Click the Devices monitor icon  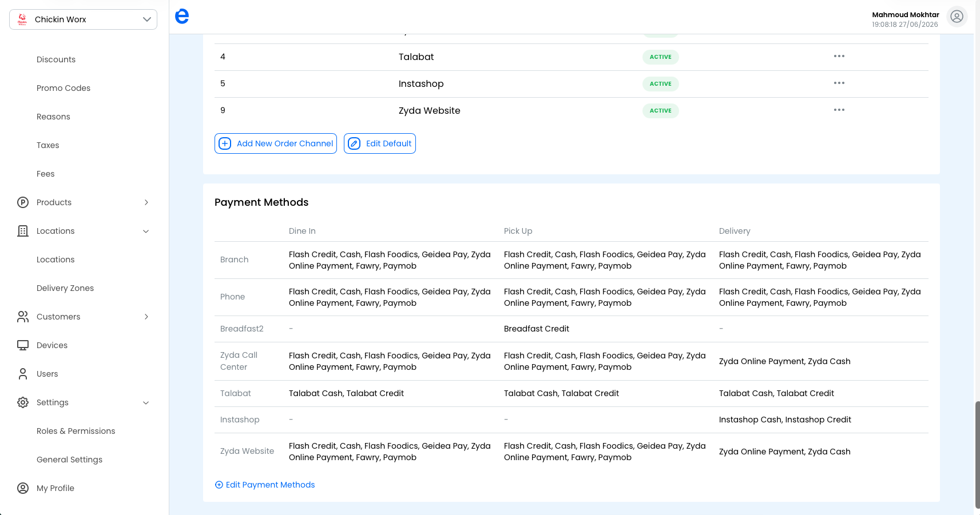click(x=23, y=345)
